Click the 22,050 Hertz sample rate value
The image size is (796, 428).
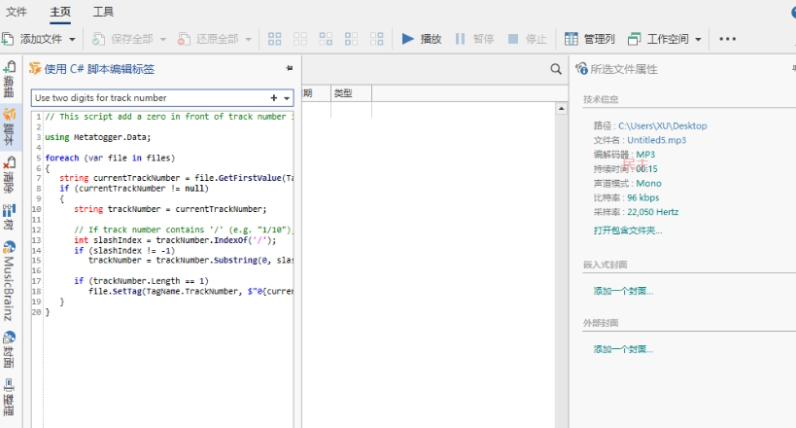point(653,212)
